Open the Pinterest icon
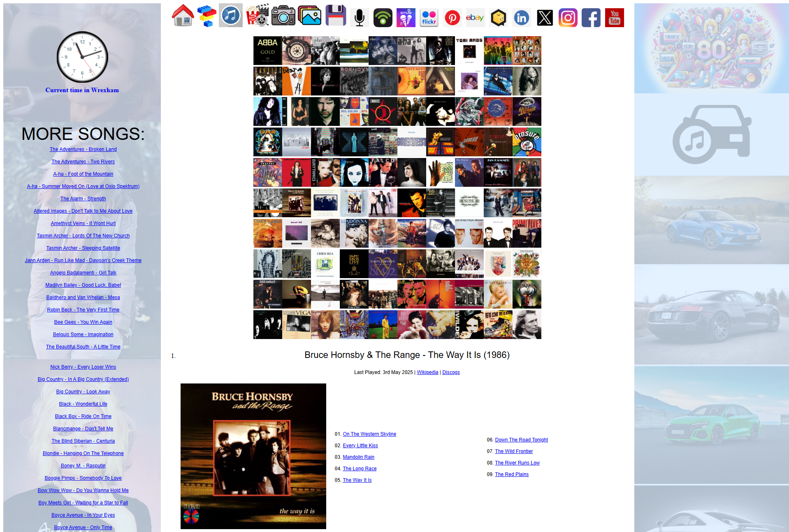 point(453,18)
